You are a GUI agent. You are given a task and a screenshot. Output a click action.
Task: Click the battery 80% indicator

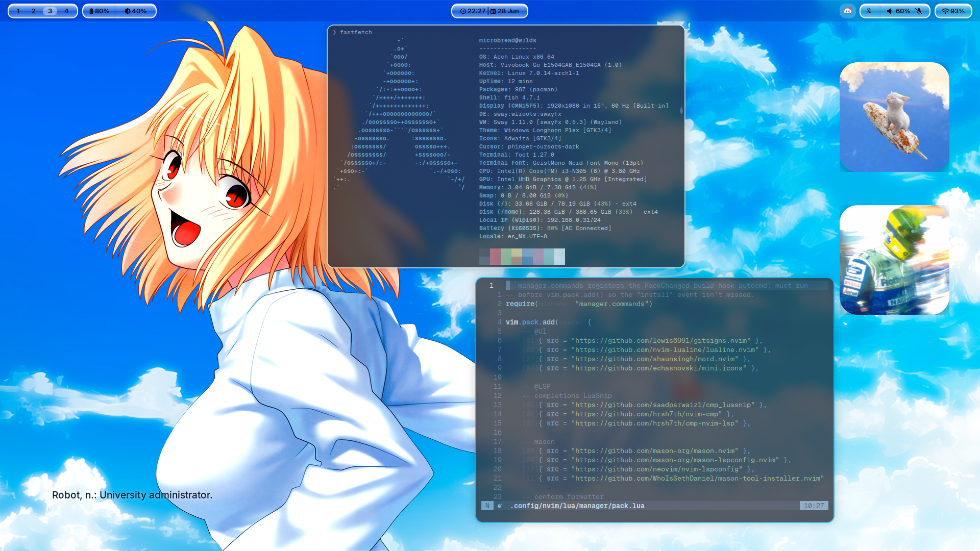[100, 11]
